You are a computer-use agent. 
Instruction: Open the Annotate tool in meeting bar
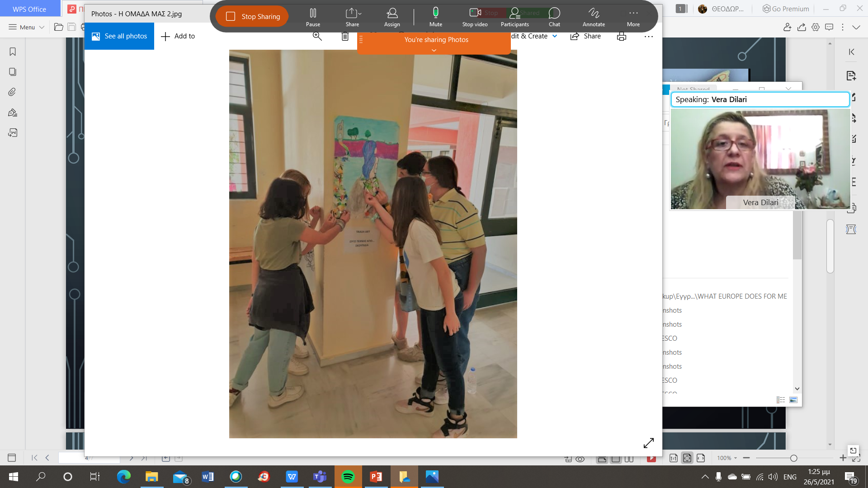(593, 17)
